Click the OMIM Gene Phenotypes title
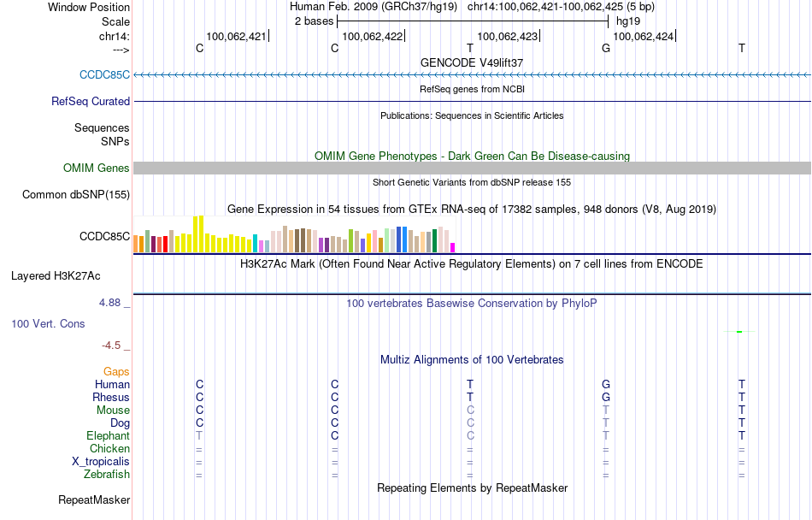The image size is (812, 520). point(472,156)
